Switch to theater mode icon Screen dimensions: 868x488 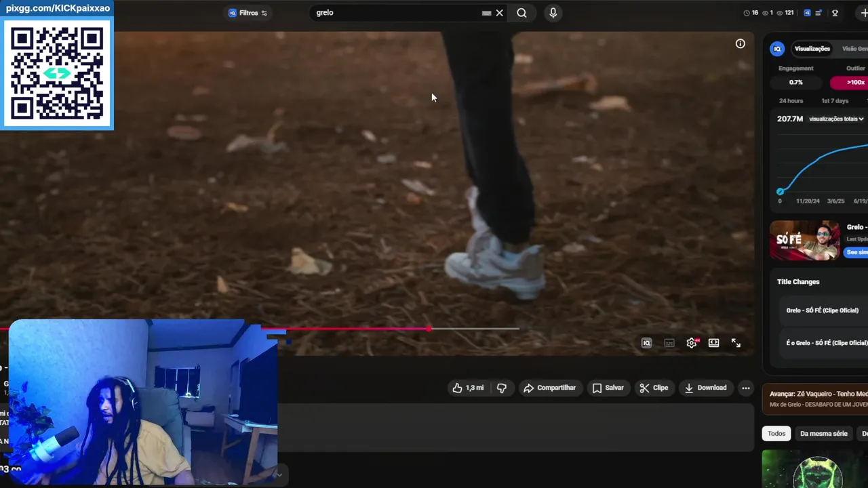pos(714,343)
